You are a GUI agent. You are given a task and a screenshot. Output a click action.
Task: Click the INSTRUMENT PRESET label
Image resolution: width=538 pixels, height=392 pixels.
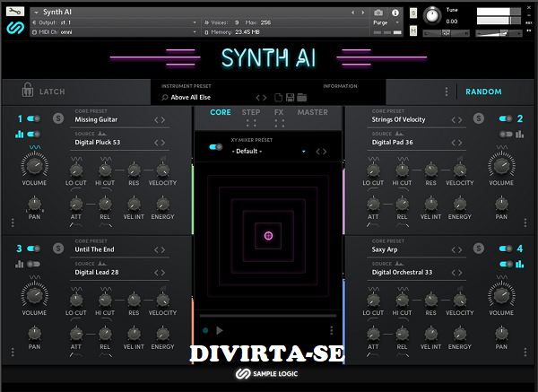[x=187, y=86]
